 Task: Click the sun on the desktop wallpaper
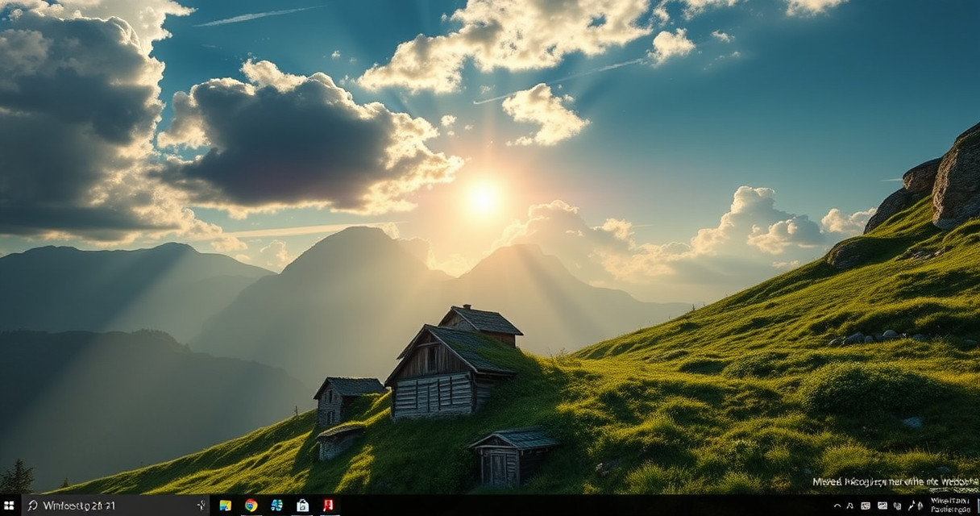point(484,198)
